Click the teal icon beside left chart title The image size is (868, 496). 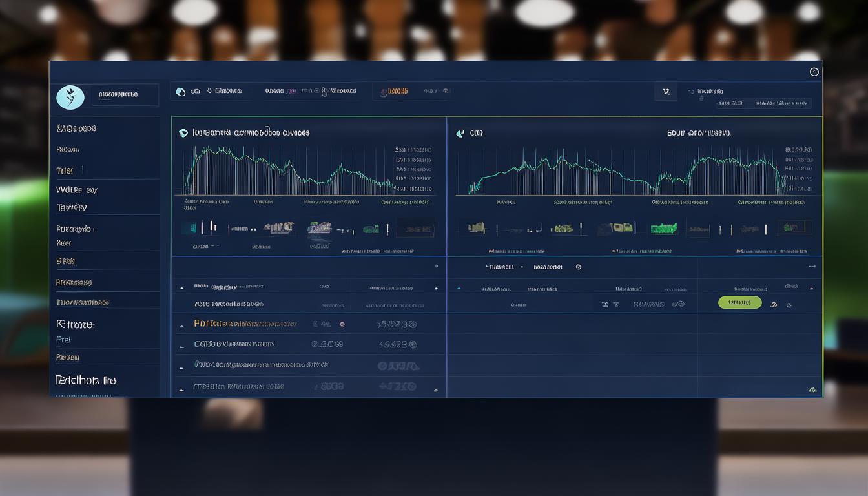tap(183, 133)
